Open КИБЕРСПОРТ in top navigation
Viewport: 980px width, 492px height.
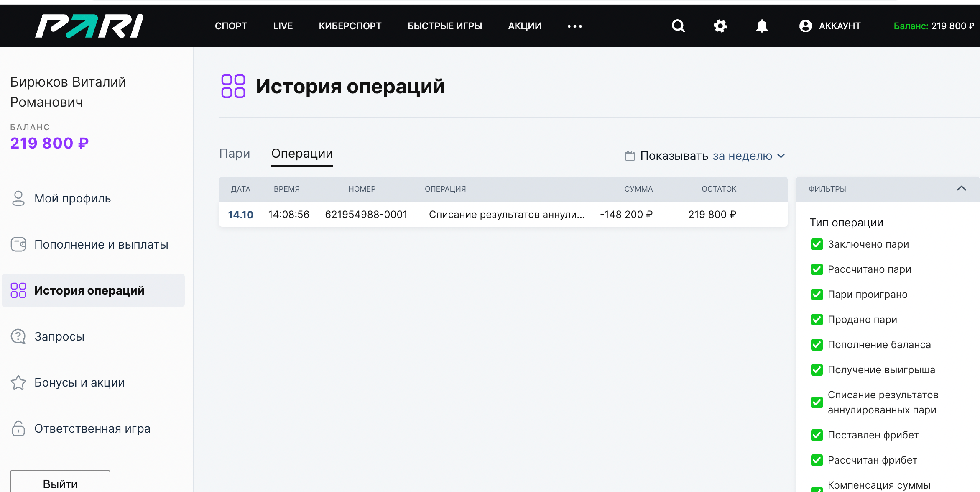(x=350, y=26)
